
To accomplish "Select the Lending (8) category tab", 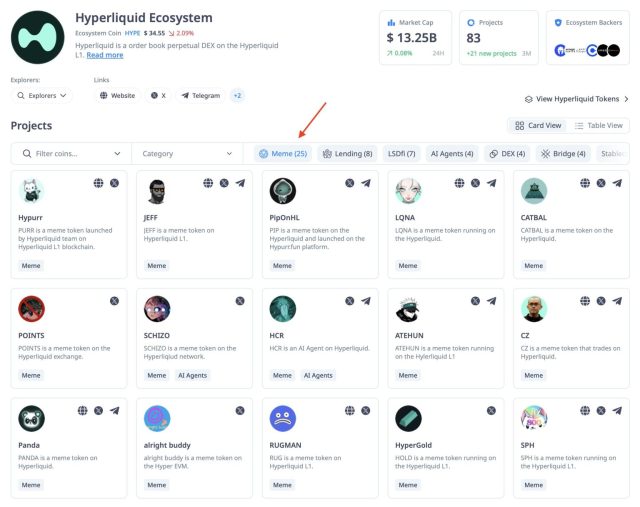I will click(347, 153).
